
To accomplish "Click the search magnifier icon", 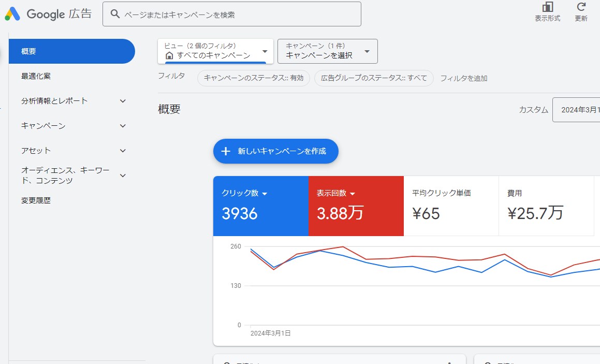I will (115, 14).
